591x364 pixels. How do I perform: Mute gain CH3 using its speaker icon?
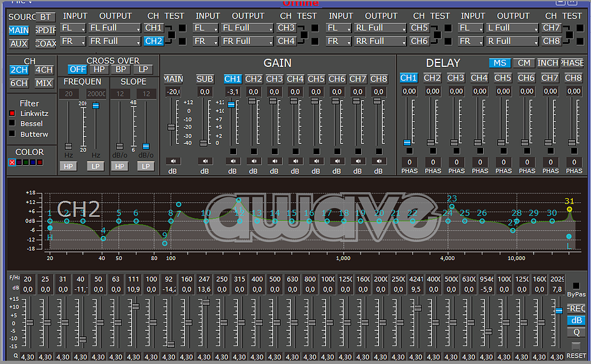tap(275, 161)
